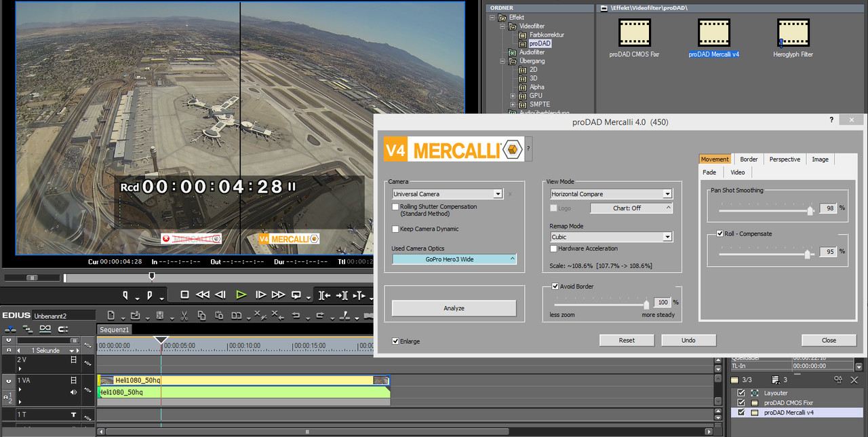
Task: Set In point marker icon
Action: (x=125, y=295)
